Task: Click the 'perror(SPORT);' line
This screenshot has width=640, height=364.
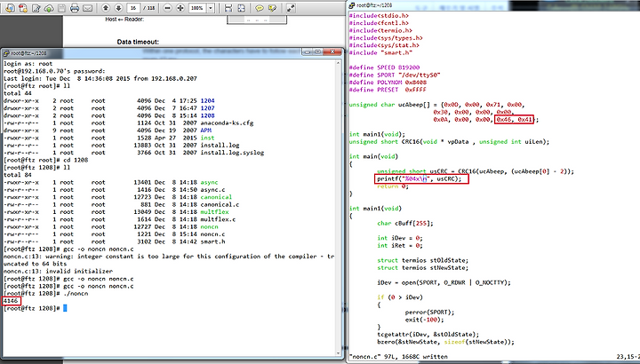Action: [x=430, y=313]
